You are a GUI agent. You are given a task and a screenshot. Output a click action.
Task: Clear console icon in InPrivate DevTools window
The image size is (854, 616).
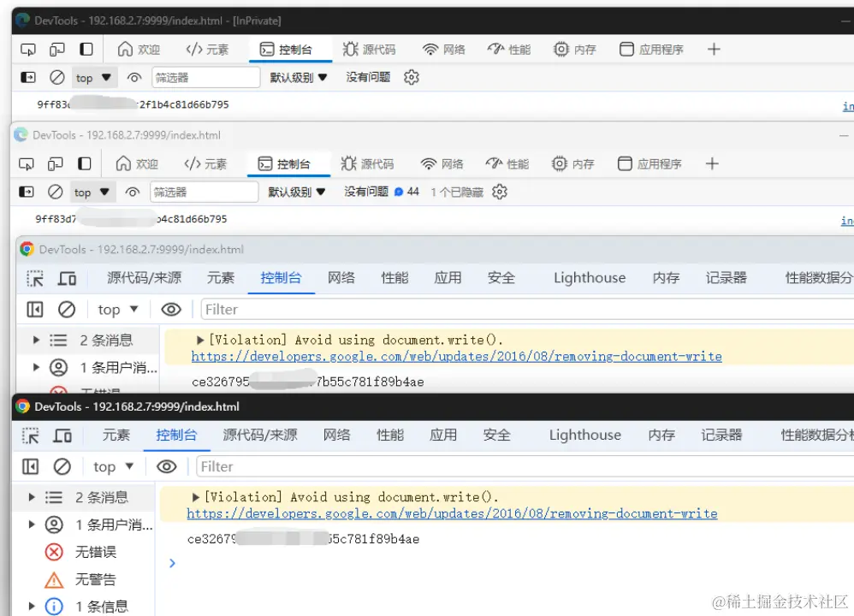pyautogui.click(x=56, y=77)
